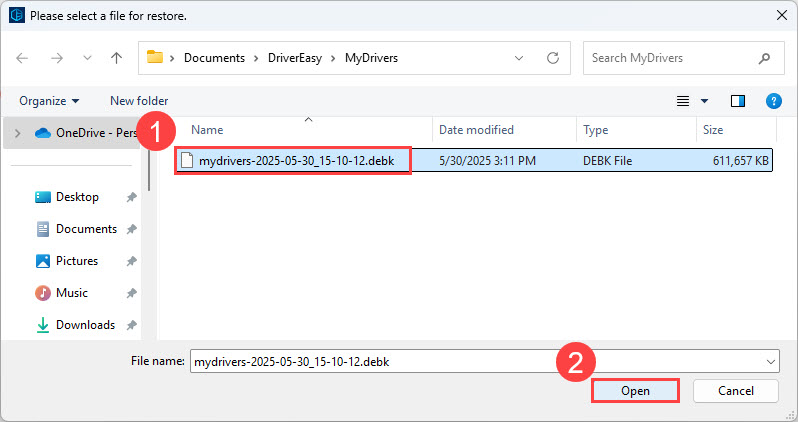This screenshot has width=798, height=422.
Task: Sort files by Date modified column
Action: click(476, 130)
